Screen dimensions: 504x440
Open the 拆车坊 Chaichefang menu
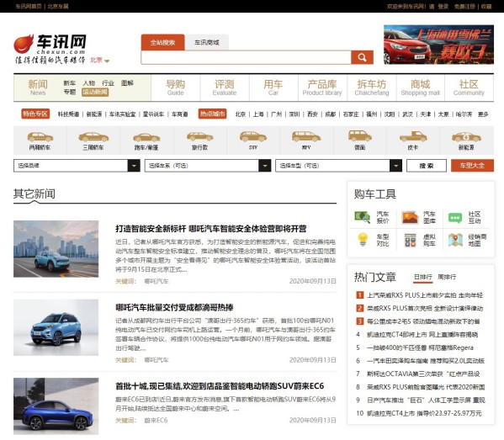coord(372,87)
